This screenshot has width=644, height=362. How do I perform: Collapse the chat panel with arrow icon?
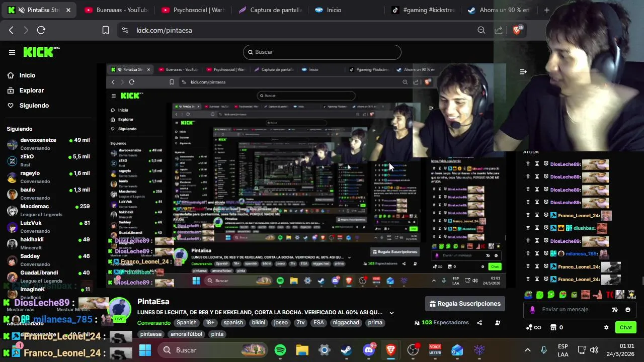[523, 72]
